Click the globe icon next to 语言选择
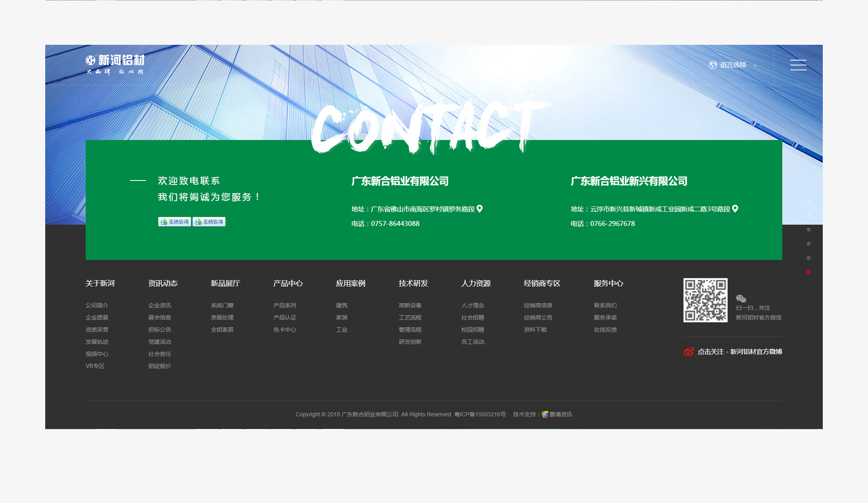 click(713, 65)
